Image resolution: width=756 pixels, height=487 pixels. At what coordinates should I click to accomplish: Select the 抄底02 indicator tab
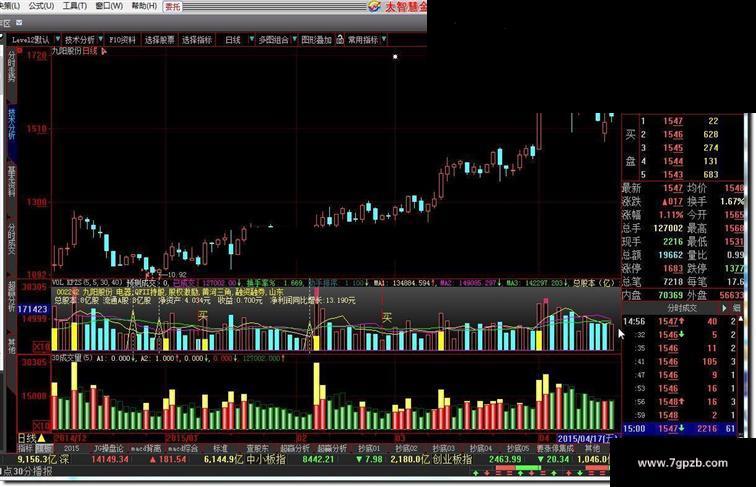406,448
